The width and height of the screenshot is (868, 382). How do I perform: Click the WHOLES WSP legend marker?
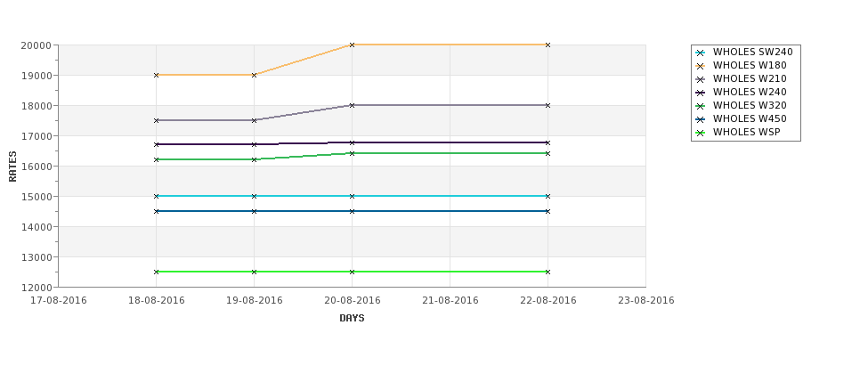pyautogui.click(x=701, y=133)
